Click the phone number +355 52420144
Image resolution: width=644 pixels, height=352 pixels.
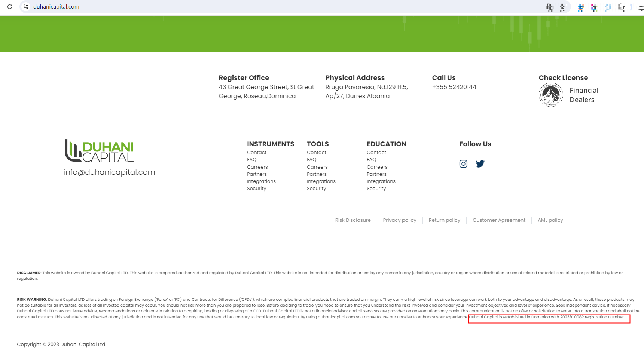454,87
